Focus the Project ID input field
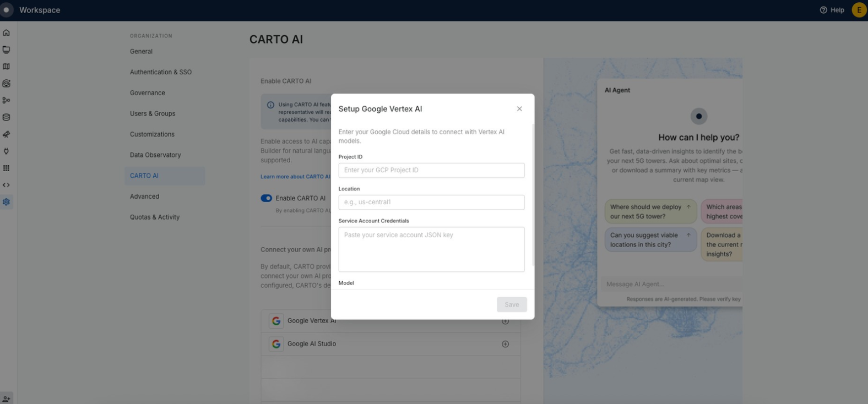The height and width of the screenshot is (404, 868). coord(431,170)
